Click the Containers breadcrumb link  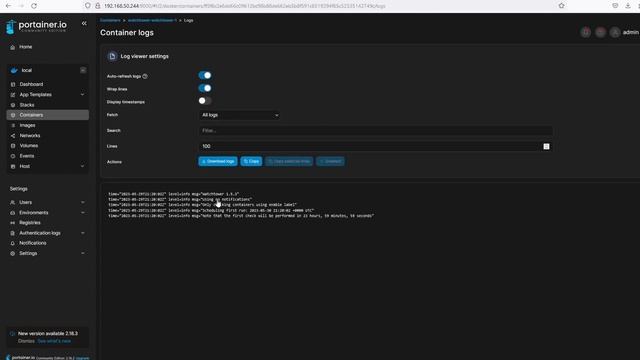click(x=110, y=20)
